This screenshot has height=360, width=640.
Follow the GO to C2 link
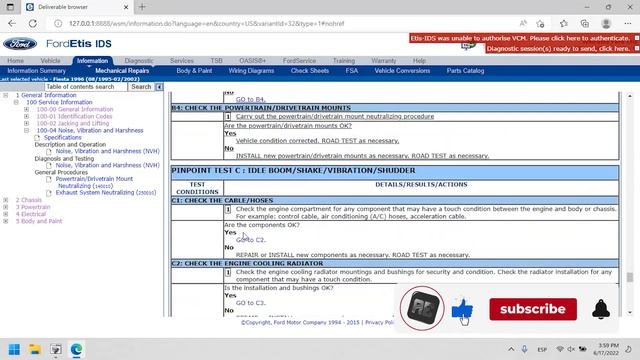[x=251, y=240]
